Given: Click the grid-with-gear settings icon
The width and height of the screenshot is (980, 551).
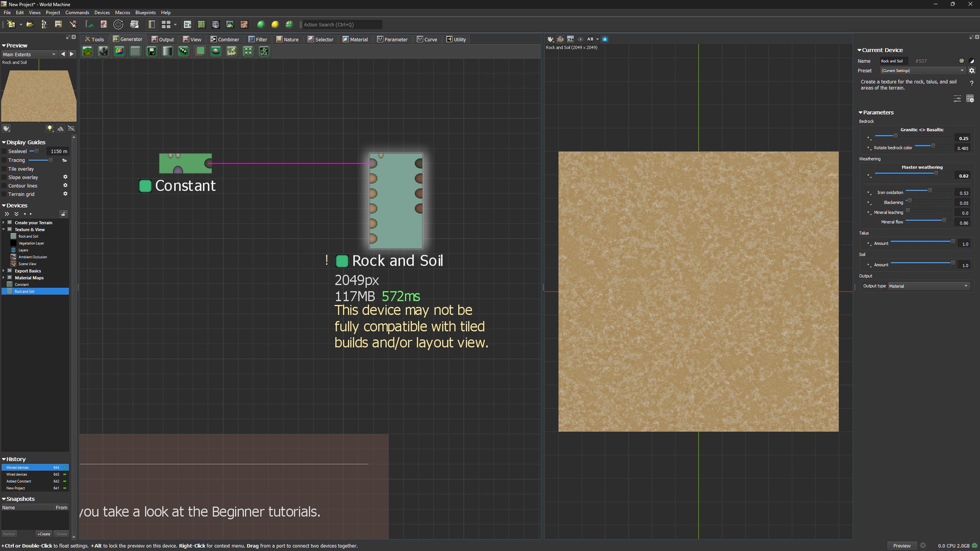Looking at the screenshot, I should 970,98.
